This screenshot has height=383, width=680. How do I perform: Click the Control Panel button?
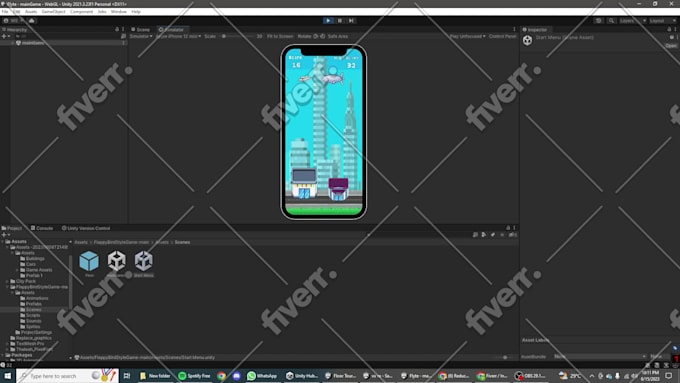pyautogui.click(x=503, y=36)
